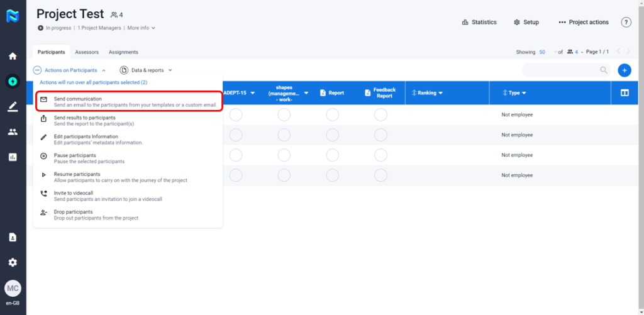Open the lightning bolt projects icon
This screenshot has height=315, width=644.
click(x=13, y=81)
